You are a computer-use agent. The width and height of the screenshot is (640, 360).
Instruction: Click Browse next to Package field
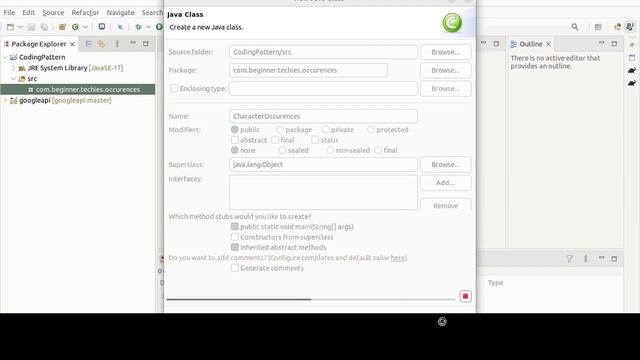(445, 70)
